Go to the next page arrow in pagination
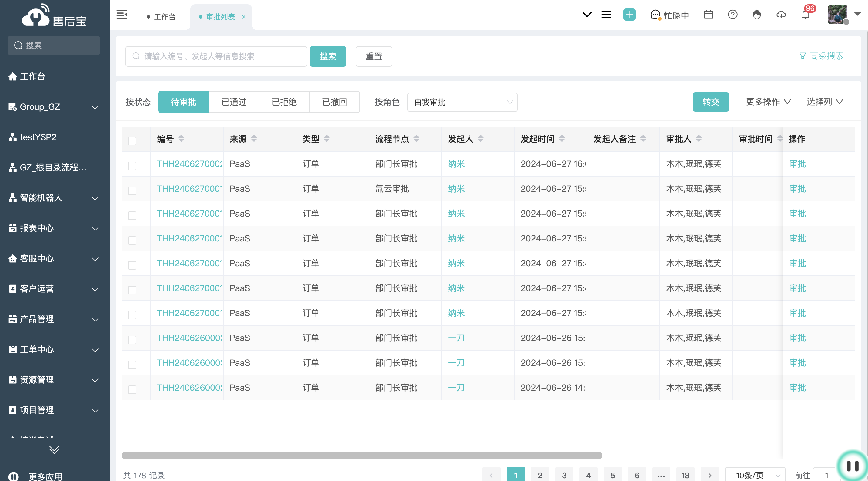The width and height of the screenshot is (868, 481). [709, 475]
